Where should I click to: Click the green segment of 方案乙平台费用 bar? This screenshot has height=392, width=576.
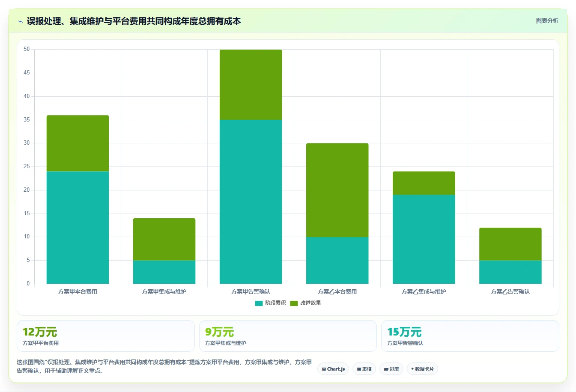[337, 190]
